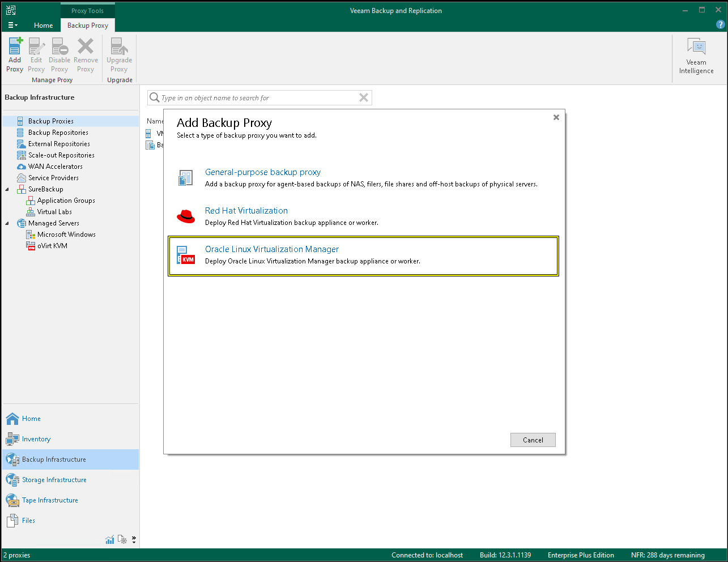Image resolution: width=728 pixels, height=562 pixels.
Task: Select the Backup Proxy ribbon tab
Action: pos(88,25)
